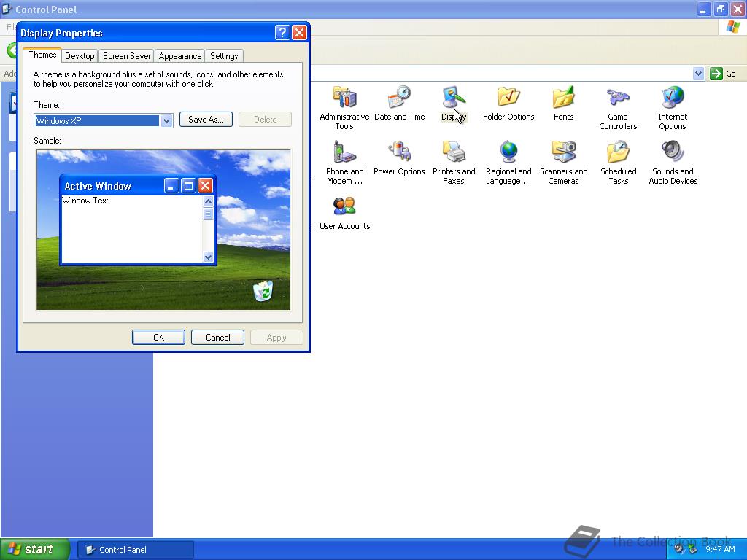This screenshot has height=560, width=747.
Task: Click the sample window scroll up arrow
Action: pyautogui.click(x=208, y=201)
